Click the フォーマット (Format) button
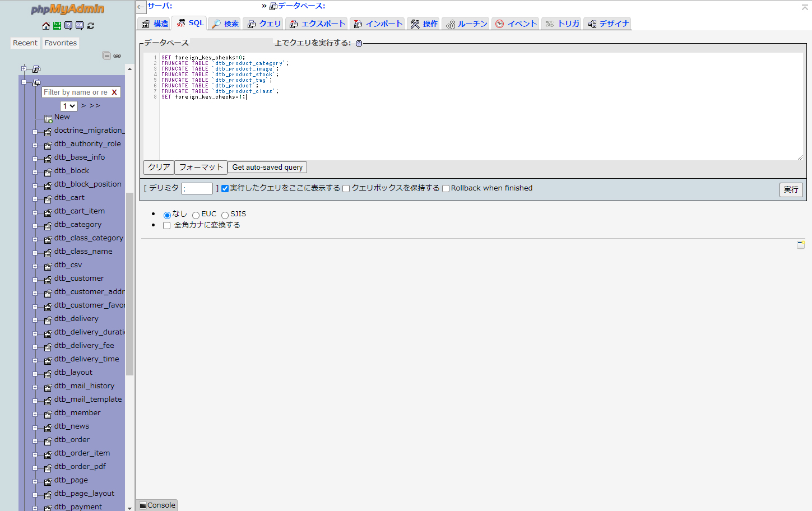Image resolution: width=812 pixels, height=511 pixels. (201, 168)
